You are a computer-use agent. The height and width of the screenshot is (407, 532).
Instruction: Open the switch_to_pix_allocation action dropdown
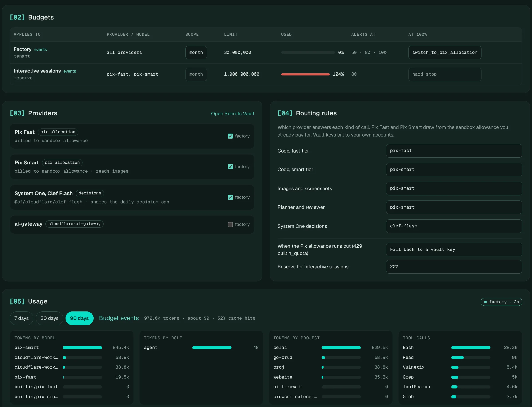(x=444, y=52)
